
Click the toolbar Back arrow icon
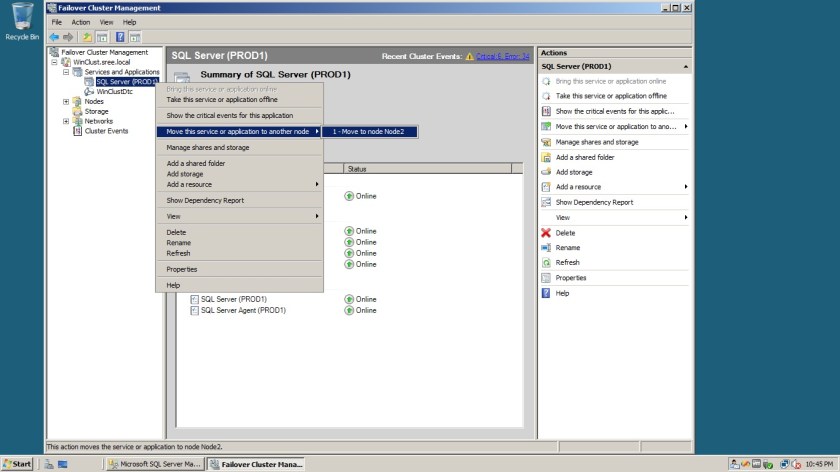click(x=54, y=37)
